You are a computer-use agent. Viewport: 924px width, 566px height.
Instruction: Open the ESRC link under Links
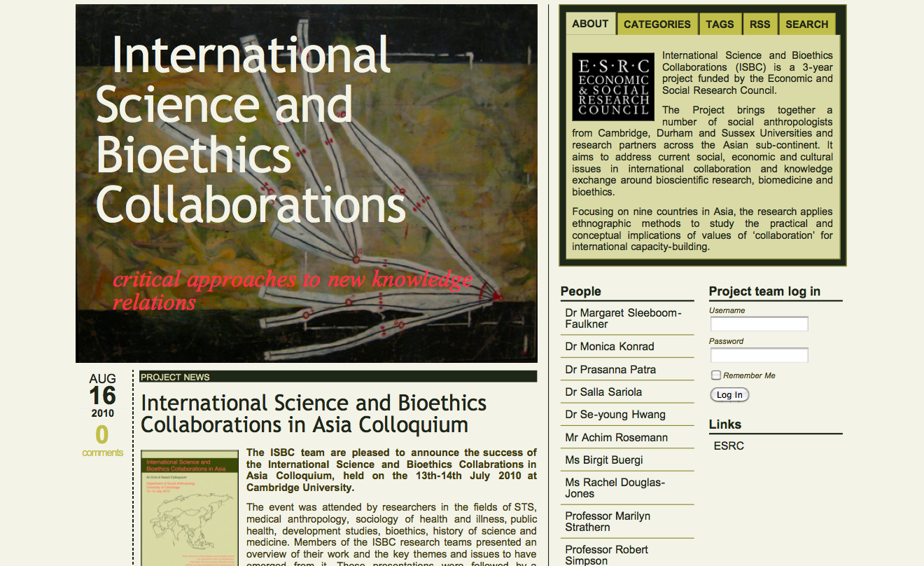pos(729,446)
